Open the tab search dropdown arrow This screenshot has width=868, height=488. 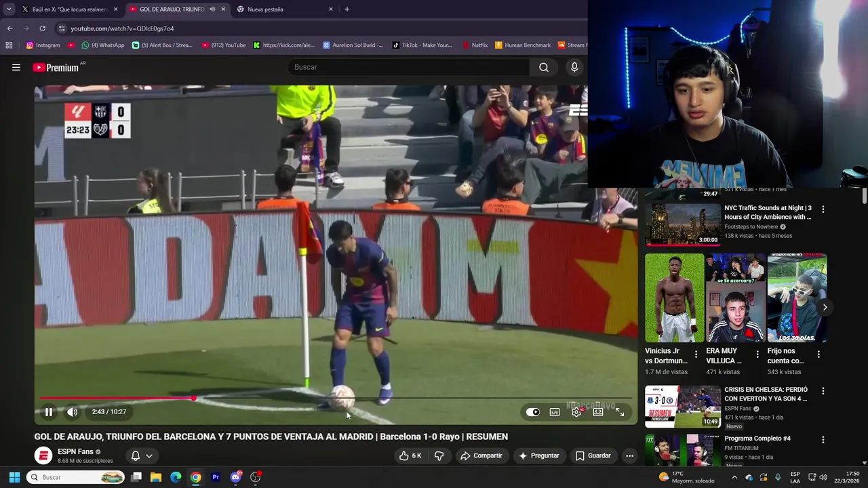pos(9,9)
